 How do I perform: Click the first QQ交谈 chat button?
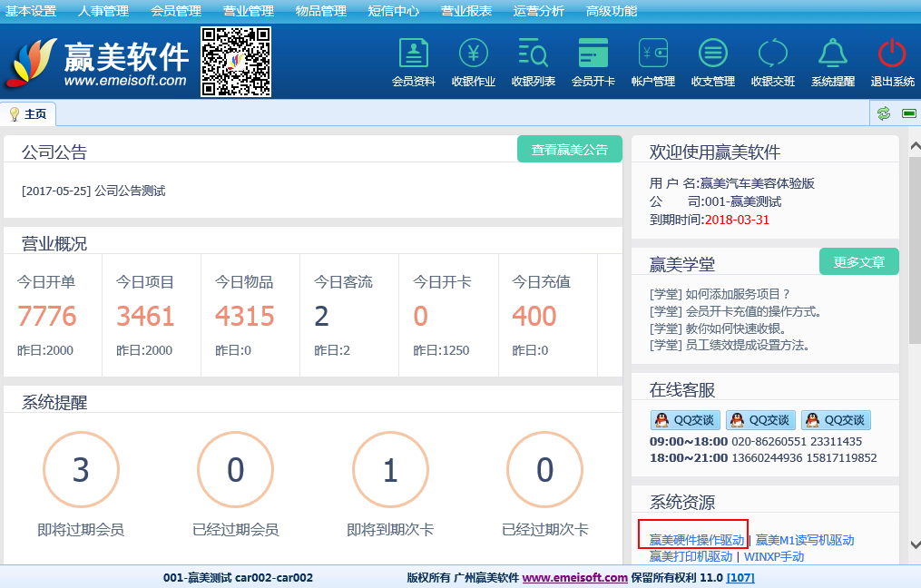[x=684, y=420]
